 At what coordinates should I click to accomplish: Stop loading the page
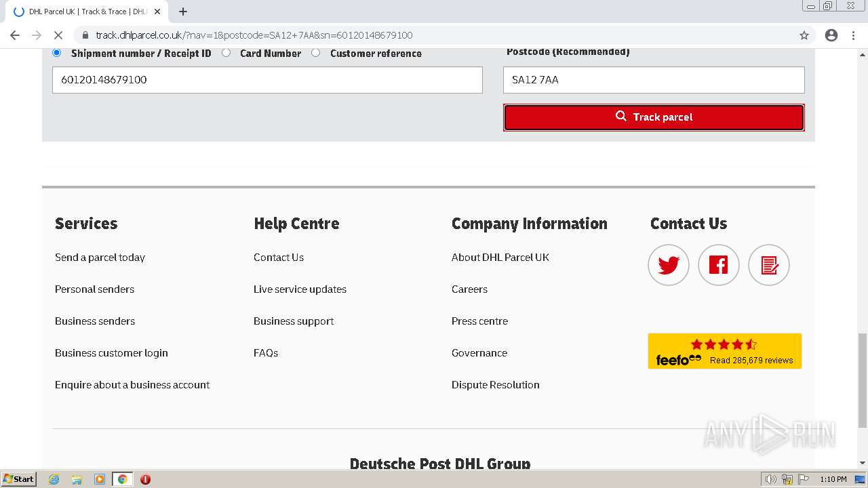[58, 35]
